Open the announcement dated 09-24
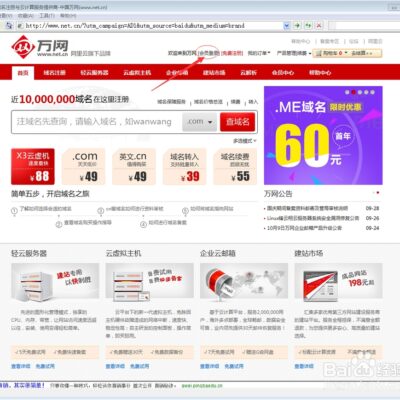This screenshot has width=400, height=400. tap(304, 228)
